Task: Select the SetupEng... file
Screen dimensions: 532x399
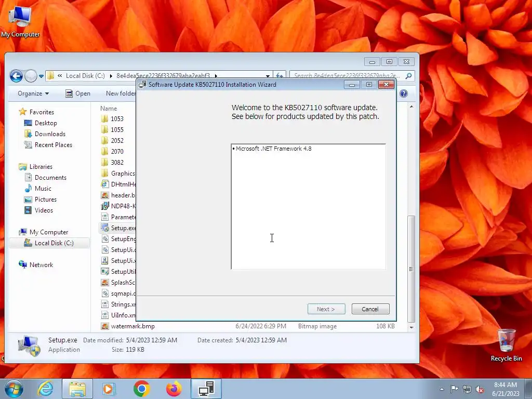Action: click(x=118, y=239)
